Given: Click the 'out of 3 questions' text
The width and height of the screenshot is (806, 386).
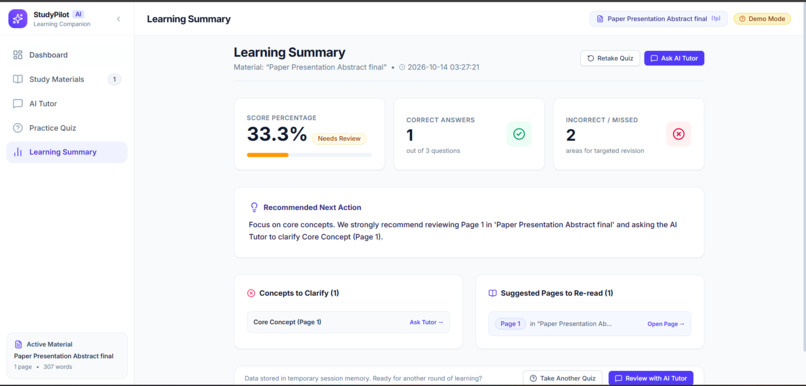Looking at the screenshot, I should [x=433, y=151].
